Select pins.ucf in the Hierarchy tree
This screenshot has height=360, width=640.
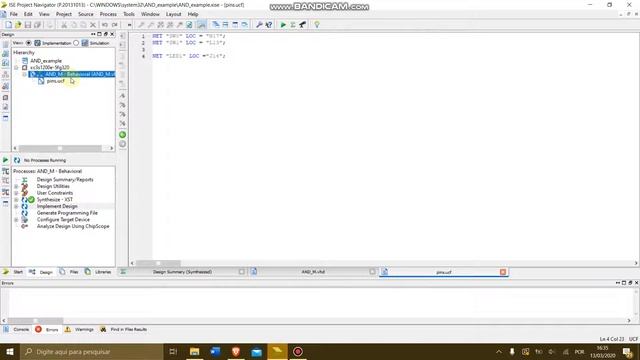[x=56, y=81]
